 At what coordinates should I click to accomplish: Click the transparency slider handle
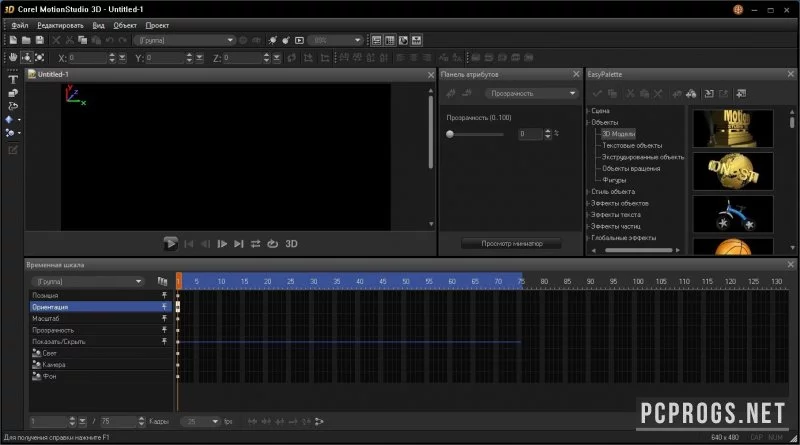pos(449,134)
